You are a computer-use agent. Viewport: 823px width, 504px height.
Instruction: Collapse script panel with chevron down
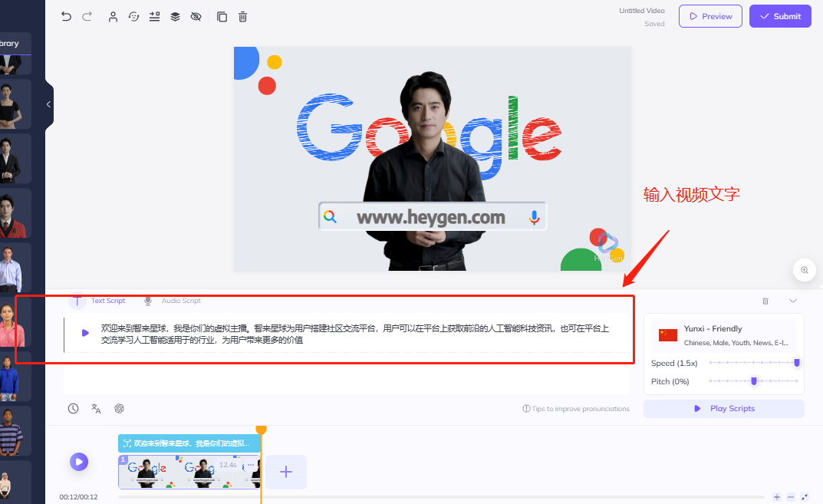tap(793, 301)
